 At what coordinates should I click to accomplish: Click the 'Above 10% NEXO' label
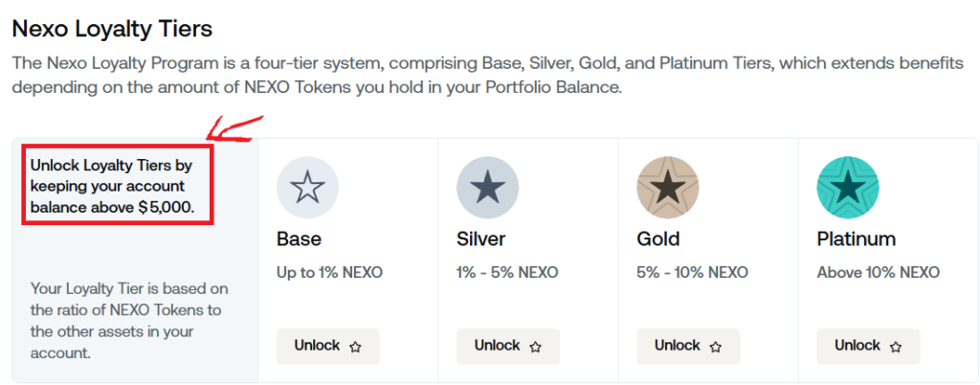pyautogui.click(x=879, y=273)
